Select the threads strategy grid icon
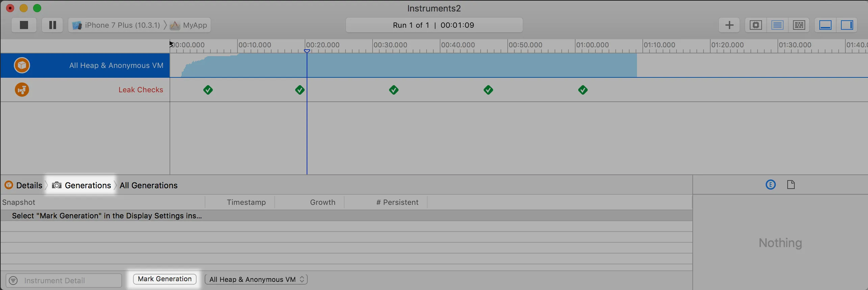The height and width of the screenshot is (290, 868). pos(799,25)
